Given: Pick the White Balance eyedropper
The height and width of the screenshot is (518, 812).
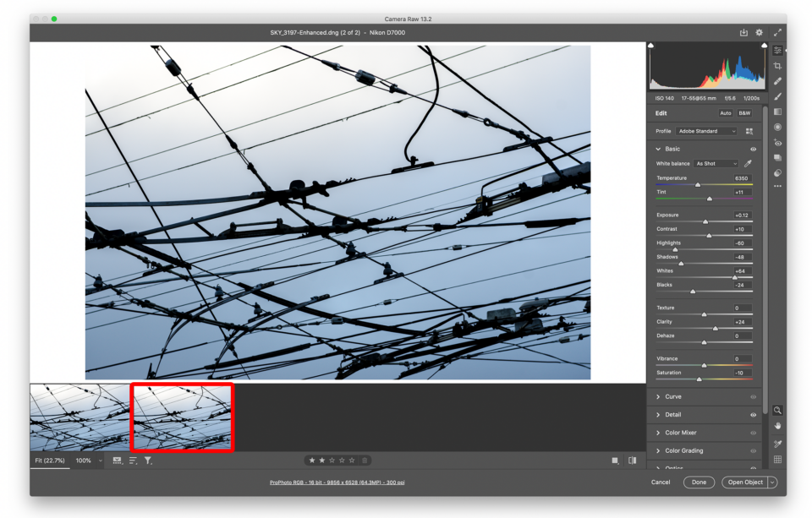Looking at the screenshot, I should (x=748, y=164).
